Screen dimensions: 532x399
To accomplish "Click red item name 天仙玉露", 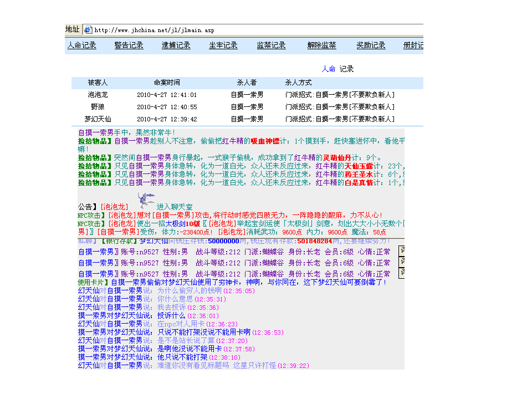I will [x=359, y=166].
